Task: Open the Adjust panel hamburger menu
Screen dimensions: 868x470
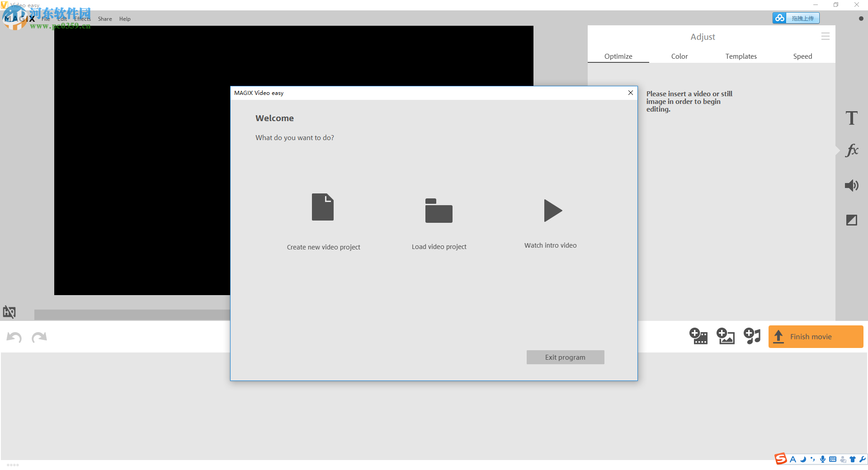Action: pos(826,36)
